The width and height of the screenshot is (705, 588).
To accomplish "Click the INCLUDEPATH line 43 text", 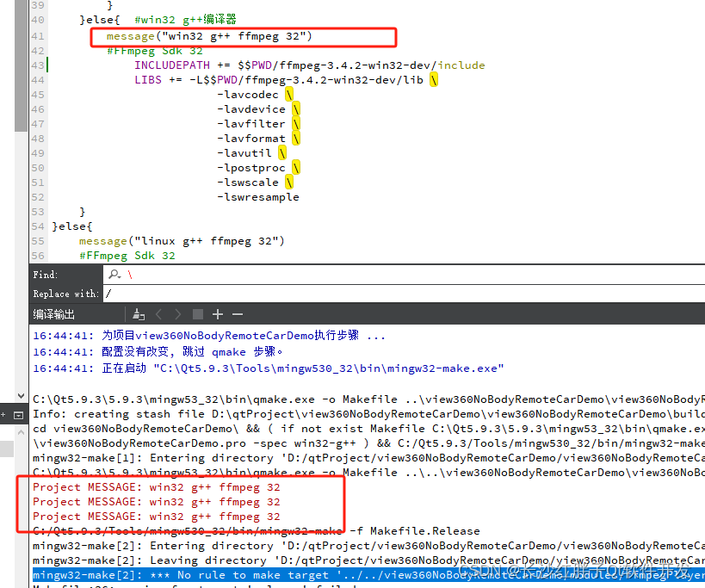I will pyautogui.click(x=309, y=65).
